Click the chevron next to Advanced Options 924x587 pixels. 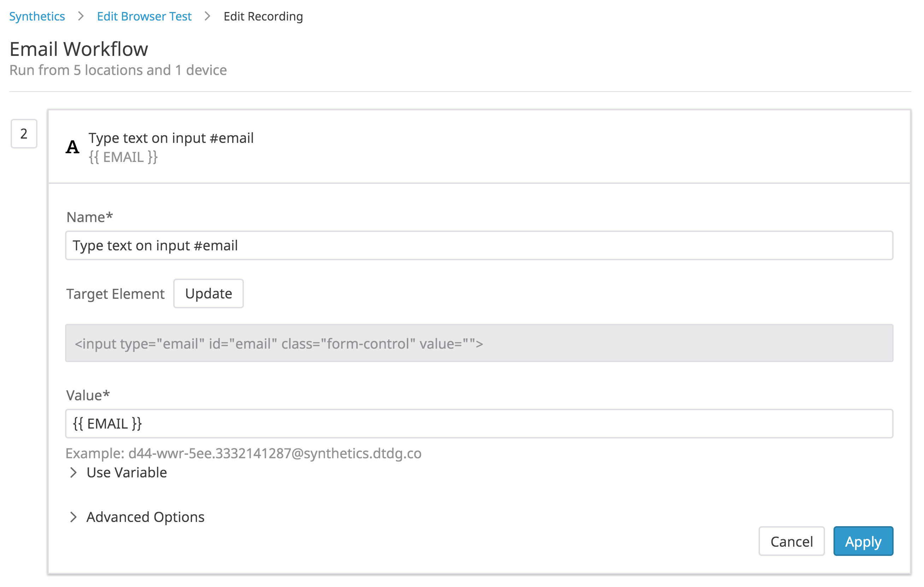click(x=73, y=517)
